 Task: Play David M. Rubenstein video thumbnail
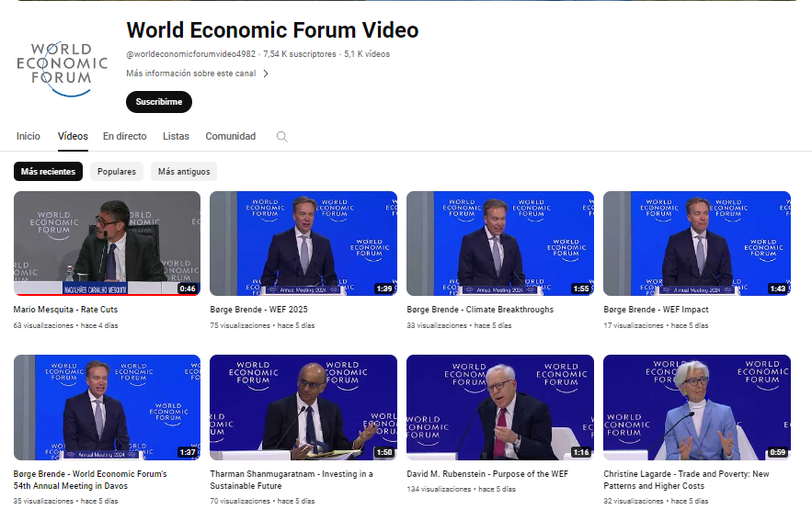tap(500, 407)
